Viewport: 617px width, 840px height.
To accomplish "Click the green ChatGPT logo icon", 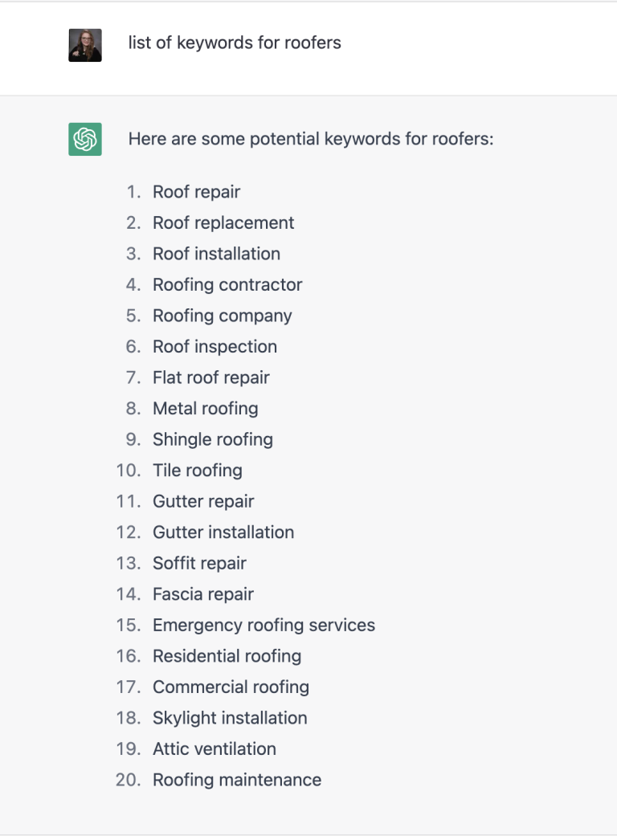I will [x=84, y=139].
